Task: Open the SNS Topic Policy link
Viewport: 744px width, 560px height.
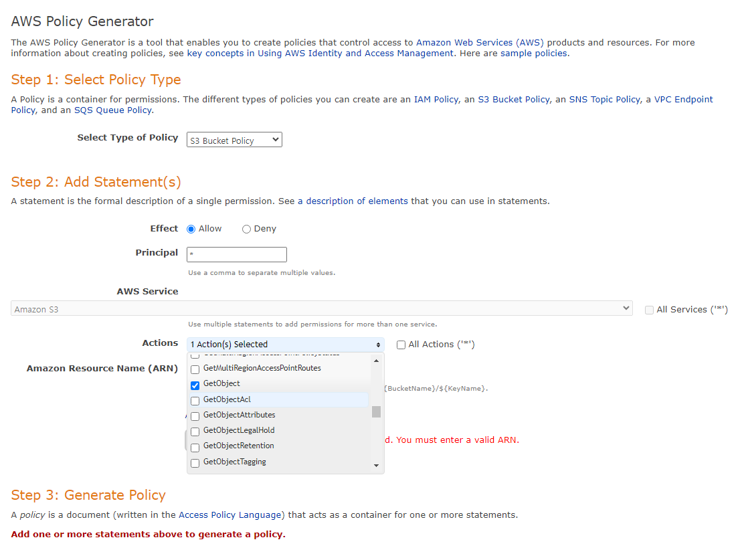Action: click(x=605, y=99)
